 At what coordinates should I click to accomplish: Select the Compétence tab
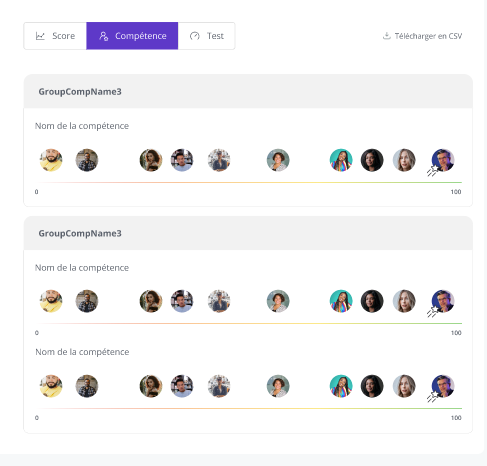point(132,36)
